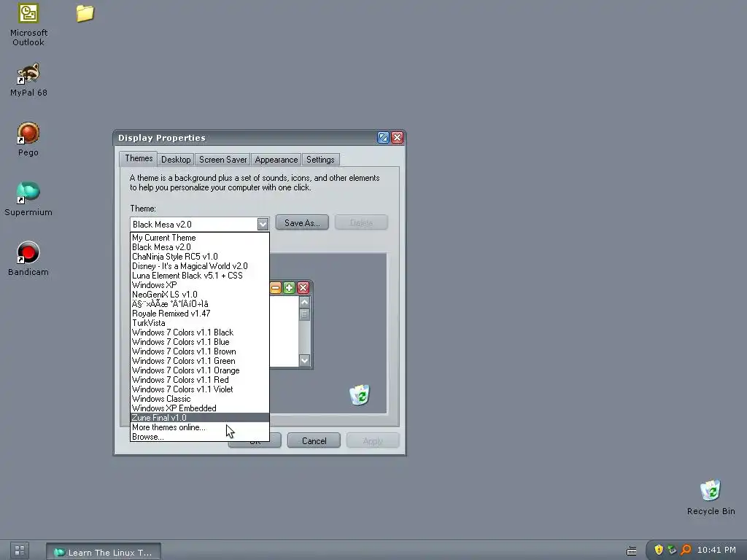Viewport: 747px width, 560px height.
Task: Select More themes online... entry
Action: [x=200, y=427]
